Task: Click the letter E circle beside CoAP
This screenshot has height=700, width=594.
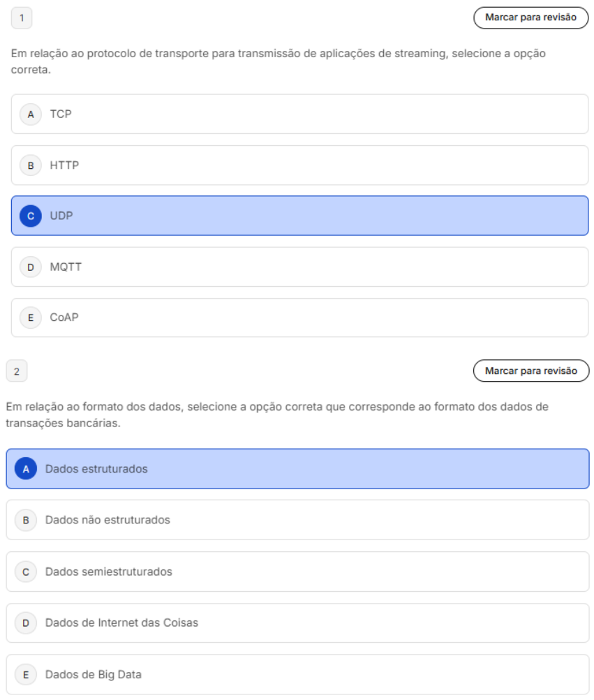Action: (x=31, y=318)
